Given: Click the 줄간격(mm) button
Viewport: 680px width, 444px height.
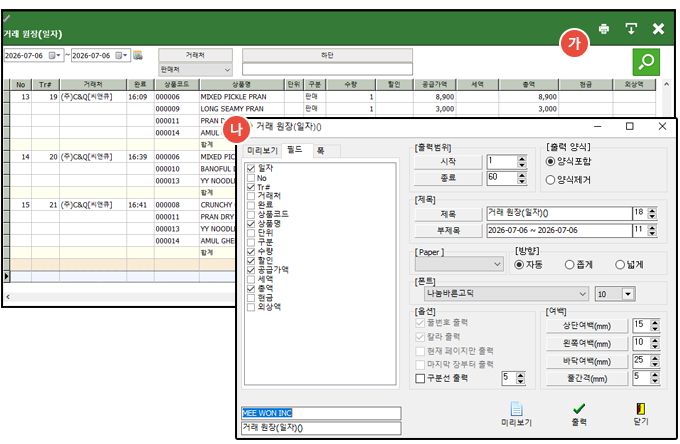Looking at the screenshot, I should pos(587,379).
